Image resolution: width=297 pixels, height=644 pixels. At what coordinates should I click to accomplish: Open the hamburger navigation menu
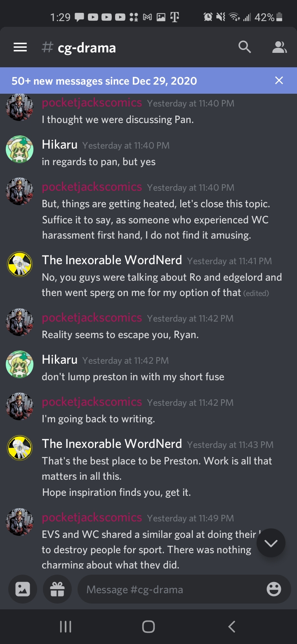point(20,47)
